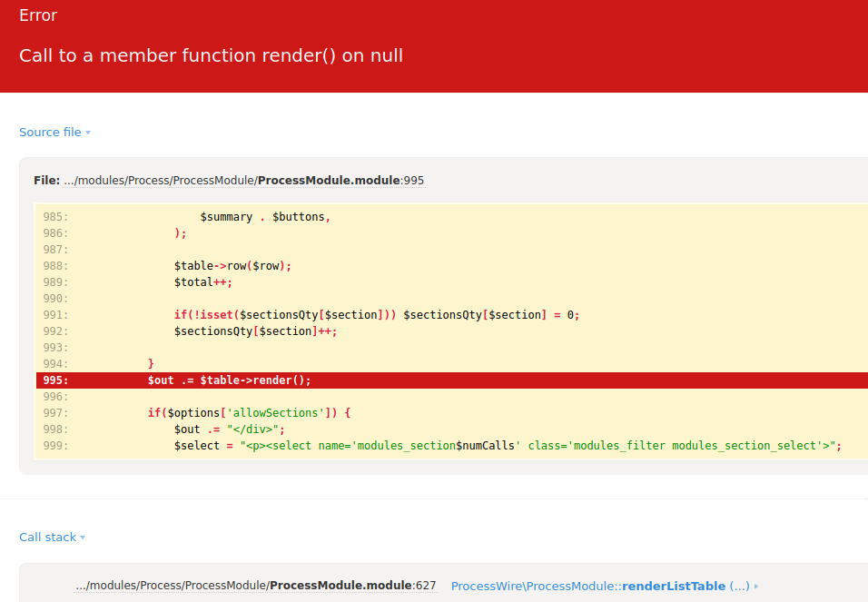Click the Error heading label
The height and width of the screenshot is (602, 868).
[x=37, y=15]
